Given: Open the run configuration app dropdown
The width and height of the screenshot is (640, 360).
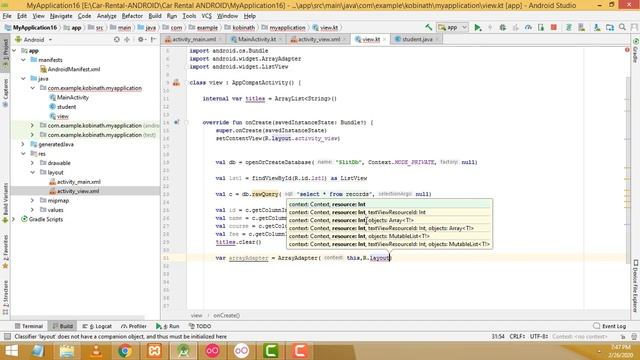Looking at the screenshot, I should tap(453, 27).
